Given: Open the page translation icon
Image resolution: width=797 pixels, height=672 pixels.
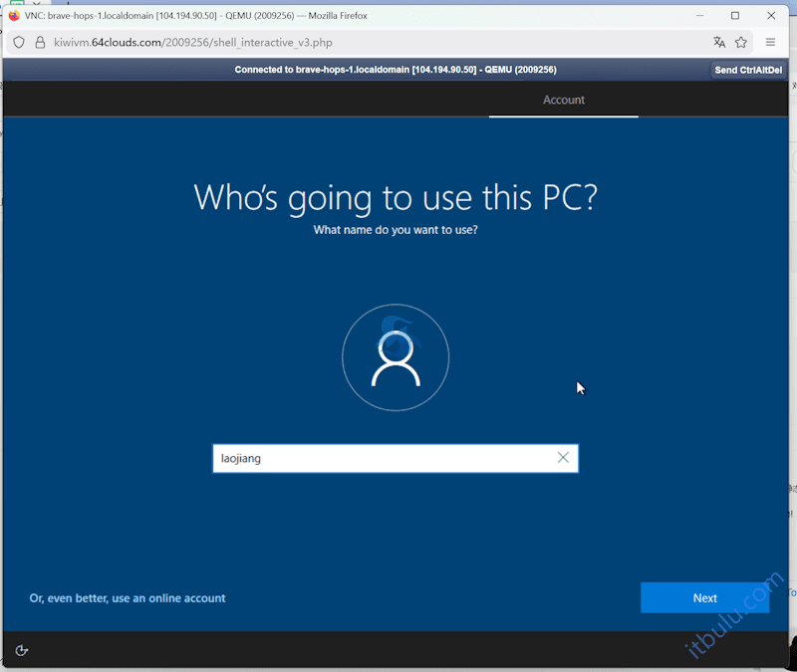Looking at the screenshot, I should click(719, 43).
